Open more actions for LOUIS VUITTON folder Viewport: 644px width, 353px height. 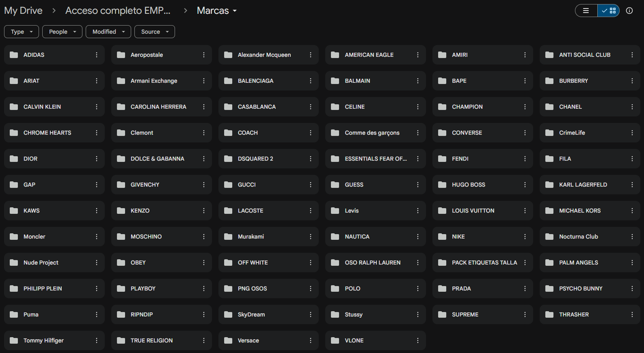[525, 211]
